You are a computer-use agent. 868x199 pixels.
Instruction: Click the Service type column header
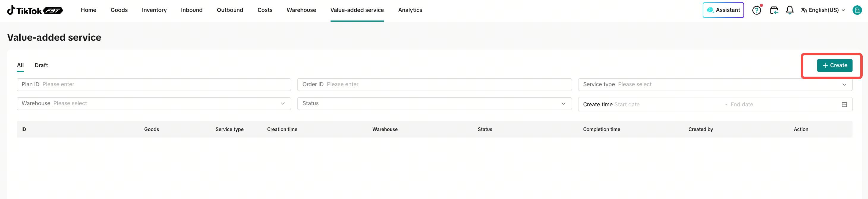pyautogui.click(x=229, y=129)
